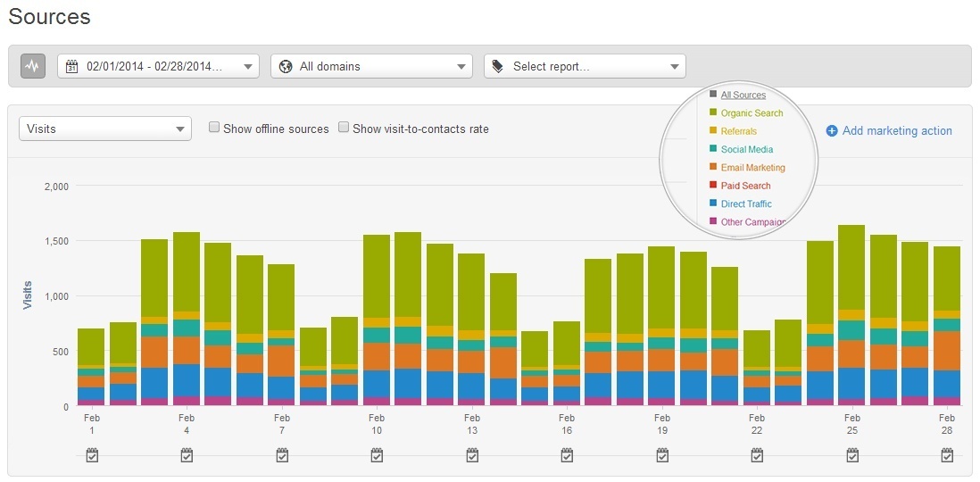Enable Show visit-to-contacts rate checkbox
The height and width of the screenshot is (482, 980).
(344, 128)
